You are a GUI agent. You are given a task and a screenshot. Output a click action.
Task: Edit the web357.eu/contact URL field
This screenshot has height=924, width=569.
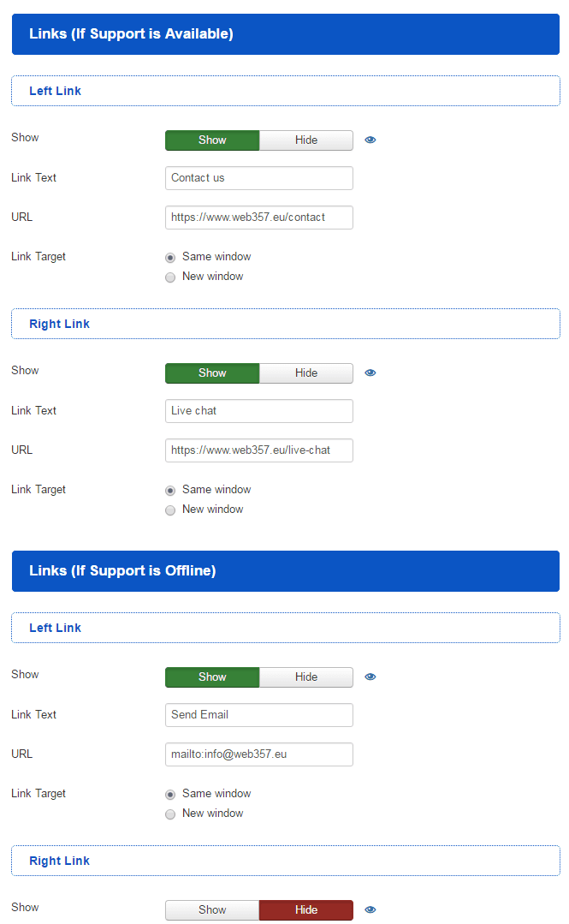(x=258, y=218)
